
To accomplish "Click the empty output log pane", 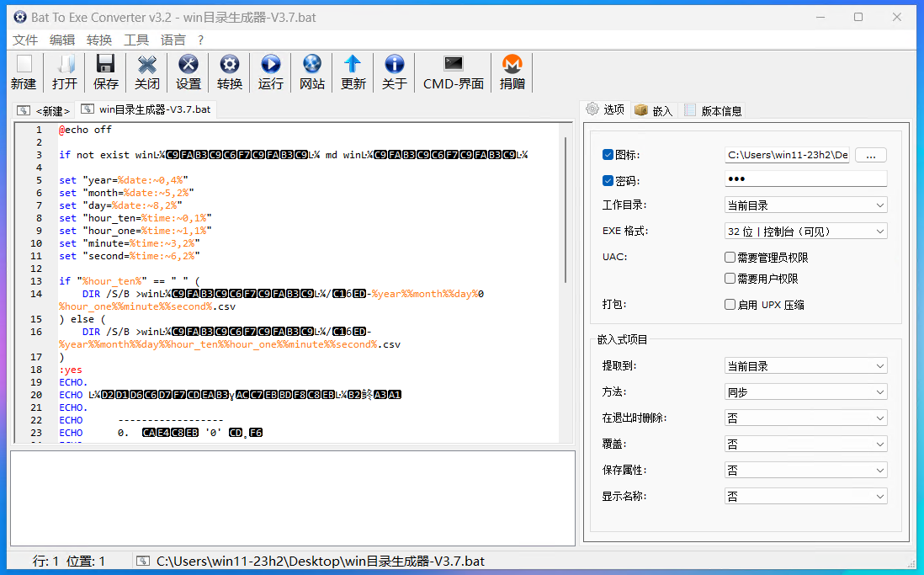I will point(293,498).
